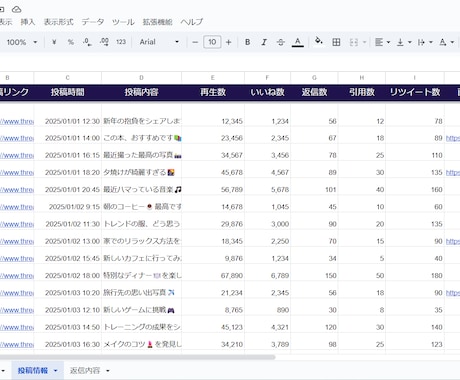Open text wrapping dropdown
The height and width of the screenshot is (380, 460).
pyautogui.click(x=425, y=42)
